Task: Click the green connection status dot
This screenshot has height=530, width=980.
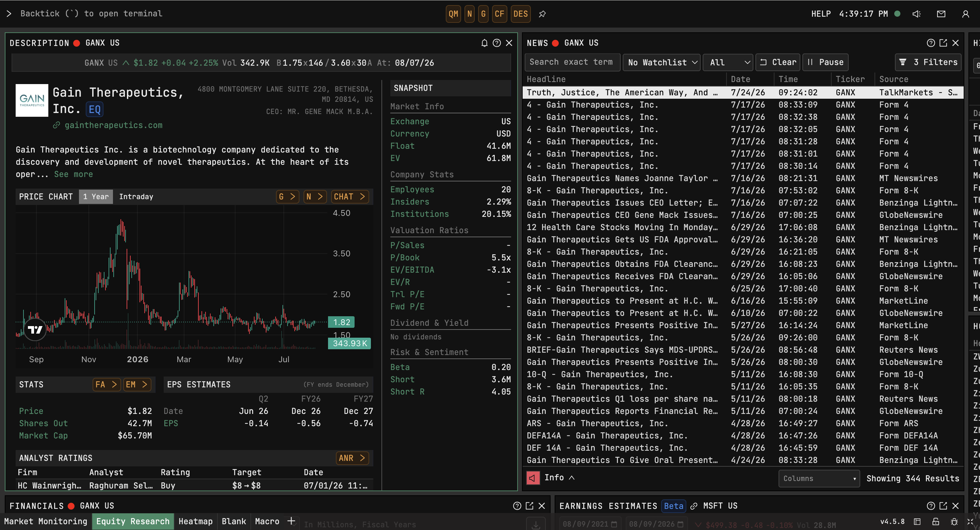Action: tap(897, 14)
